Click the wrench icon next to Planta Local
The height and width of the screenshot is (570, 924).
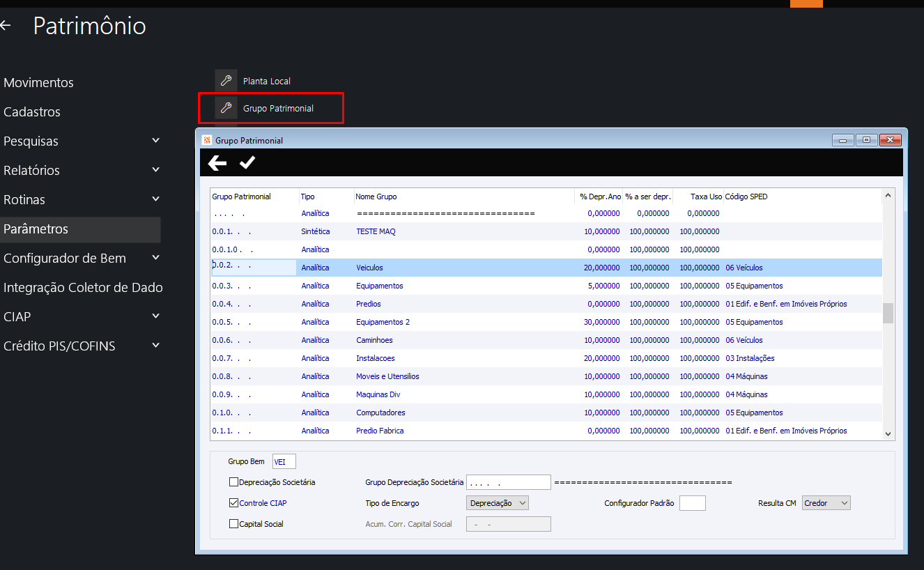tap(226, 81)
